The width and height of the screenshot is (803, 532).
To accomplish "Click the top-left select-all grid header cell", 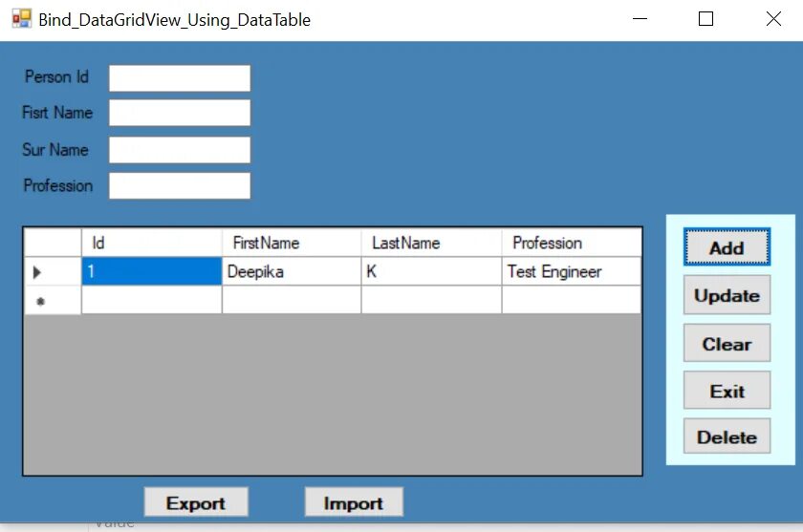I will (x=53, y=243).
